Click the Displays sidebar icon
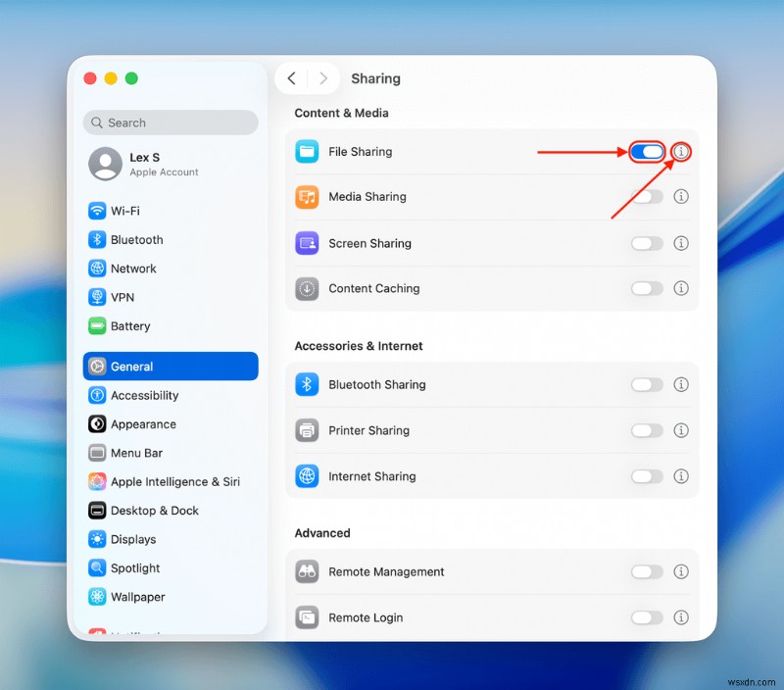 pos(97,539)
